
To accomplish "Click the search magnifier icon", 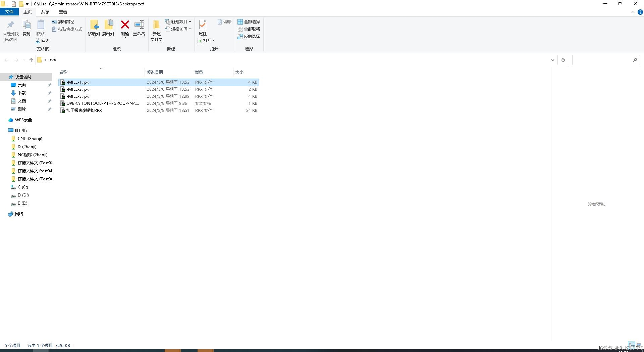I will point(635,60).
